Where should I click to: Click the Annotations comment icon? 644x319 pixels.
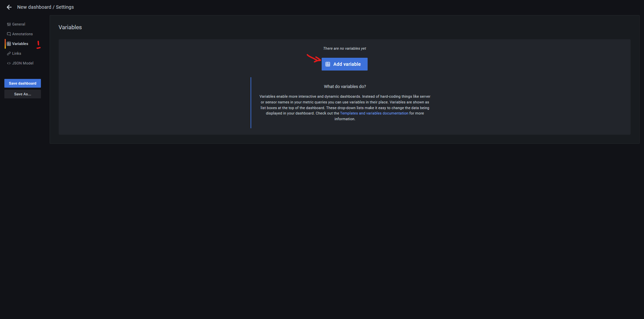tap(9, 34)
